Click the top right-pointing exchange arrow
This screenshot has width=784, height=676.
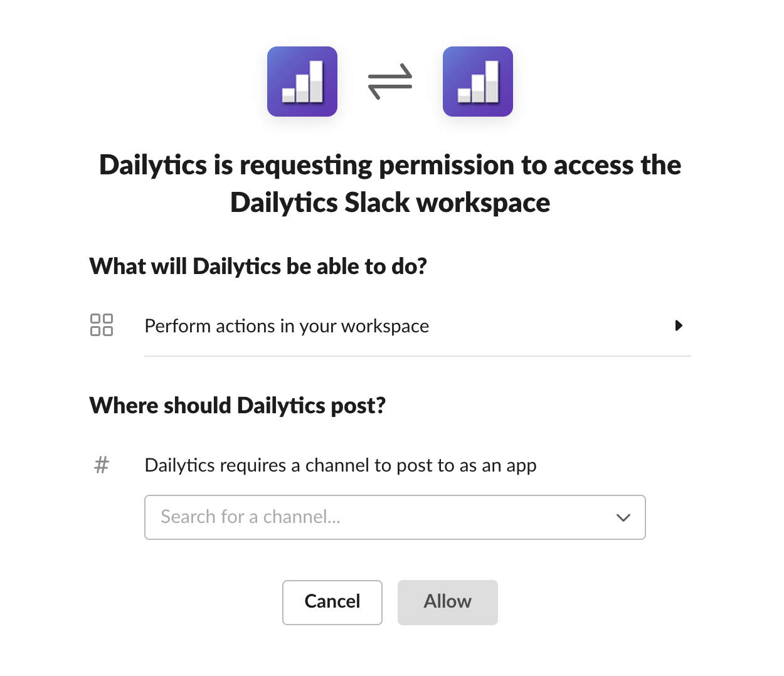click(390, 74)
